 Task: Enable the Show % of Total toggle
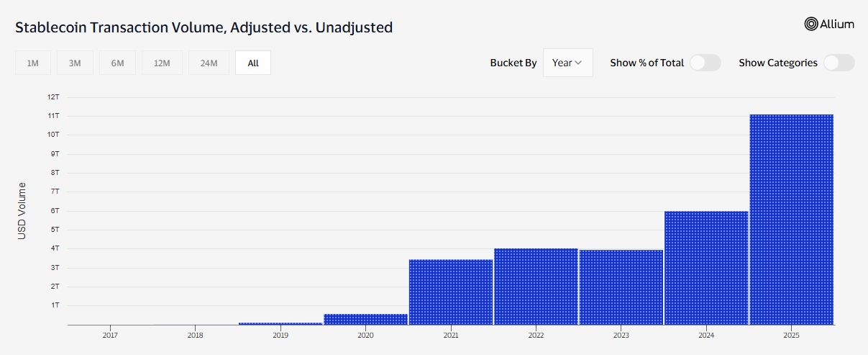click(x=705, y=63)
